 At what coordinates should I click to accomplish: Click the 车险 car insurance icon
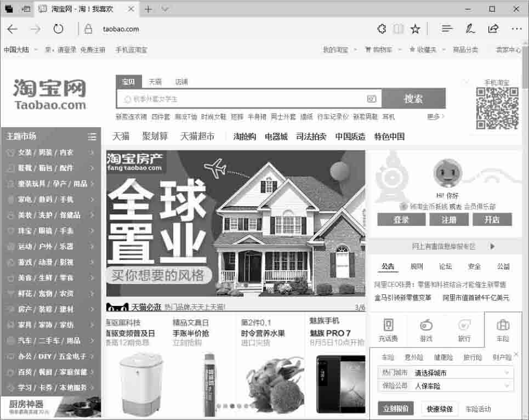[x=503, y=325]
